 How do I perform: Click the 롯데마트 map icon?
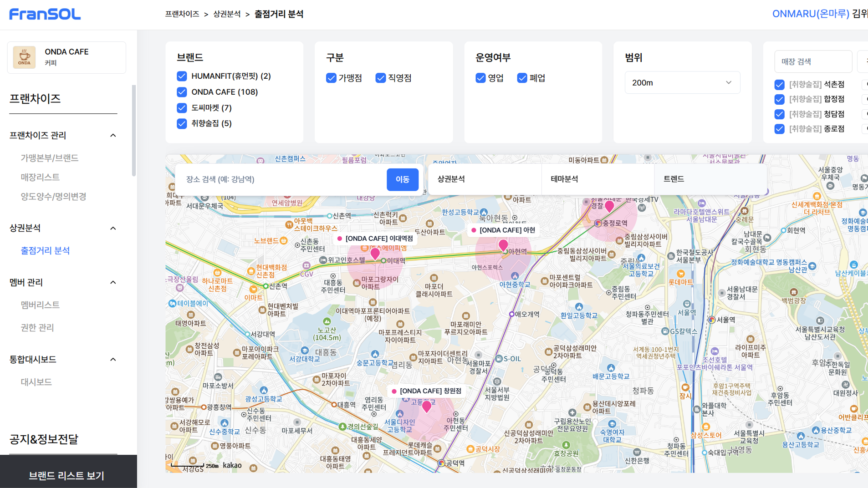[681, 274]
